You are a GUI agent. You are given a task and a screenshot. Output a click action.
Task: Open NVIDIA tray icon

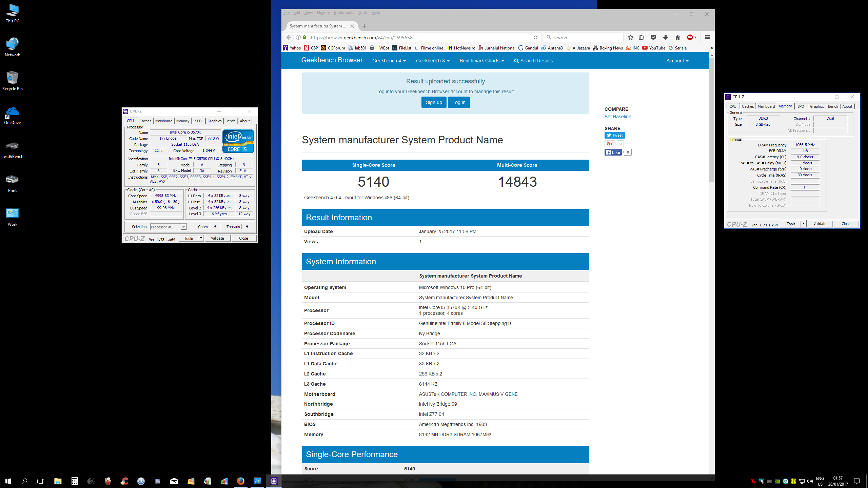tap(777, 481)
